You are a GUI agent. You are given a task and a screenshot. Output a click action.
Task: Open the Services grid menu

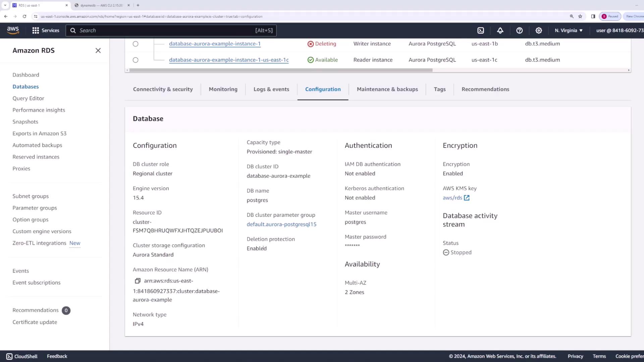[46, 31]
